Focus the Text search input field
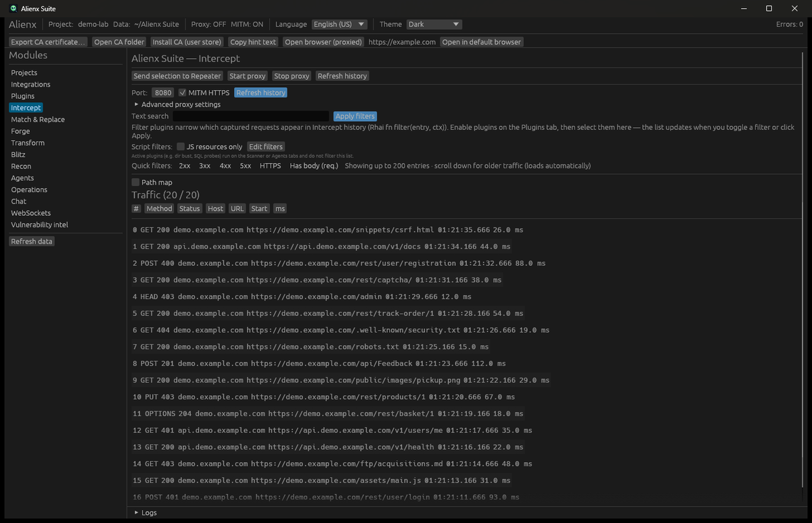This screenshot has width=812, height=523. (x=251, y=116)
